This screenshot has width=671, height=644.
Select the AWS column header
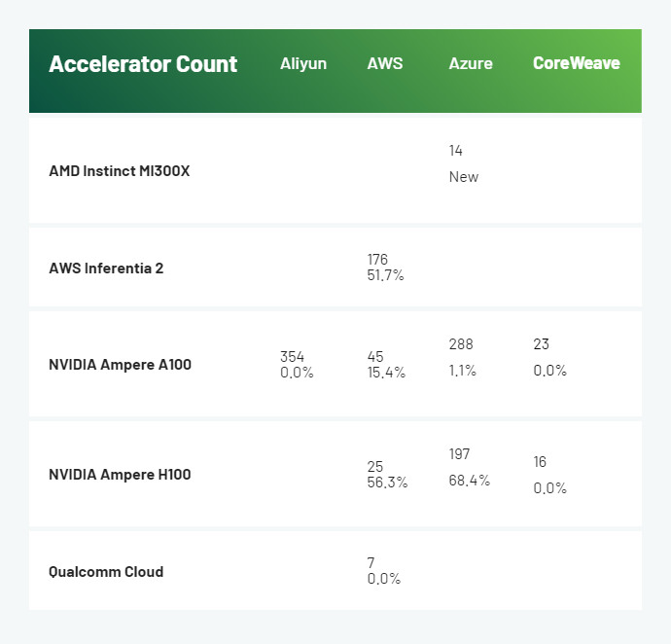tap(385, 63)
